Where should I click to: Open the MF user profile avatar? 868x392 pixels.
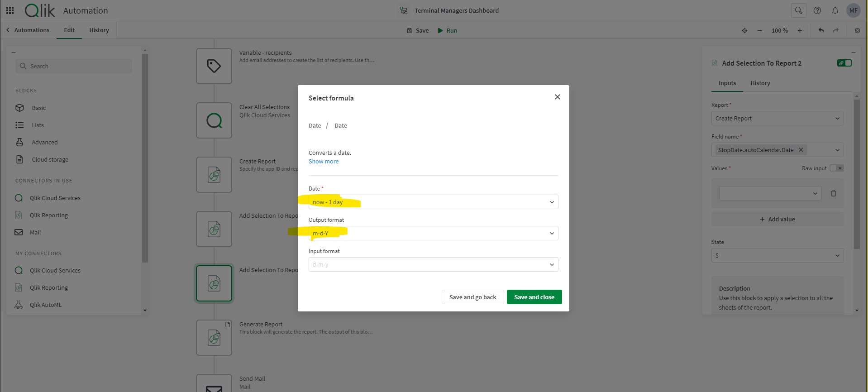(853, 10)
